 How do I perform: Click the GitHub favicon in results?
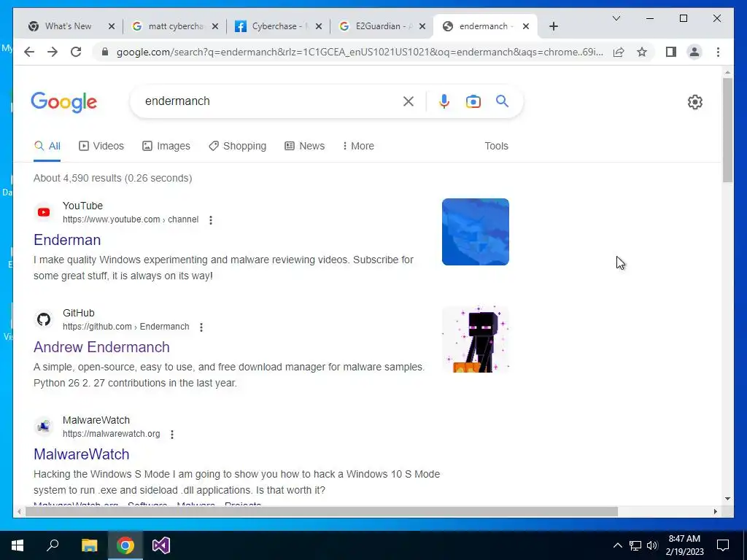click(x=44, y=319)
